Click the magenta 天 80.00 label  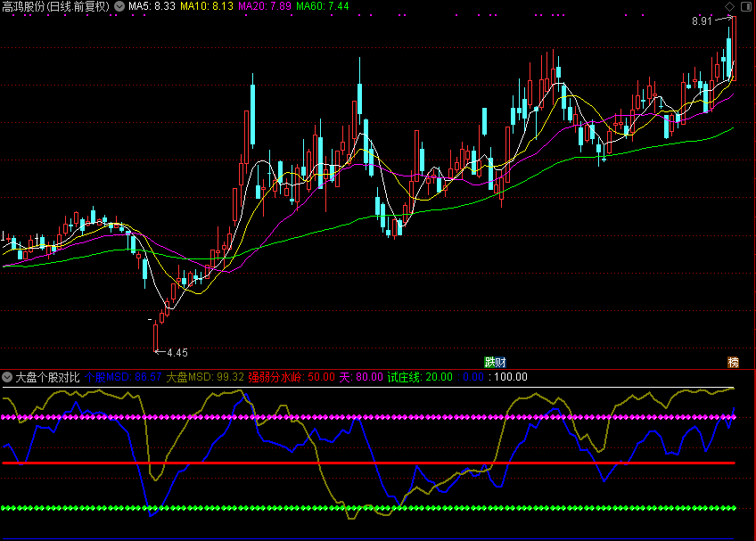click(361, 377)
